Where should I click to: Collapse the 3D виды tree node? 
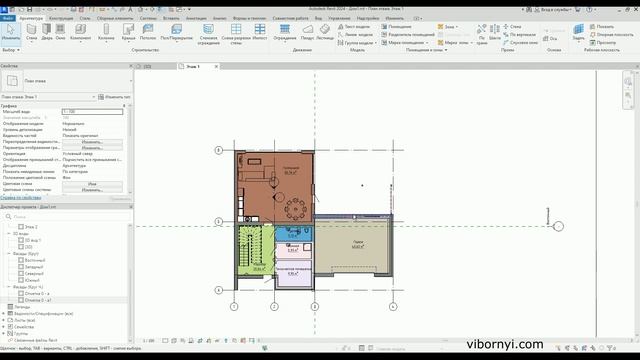[x=9, y=233]
